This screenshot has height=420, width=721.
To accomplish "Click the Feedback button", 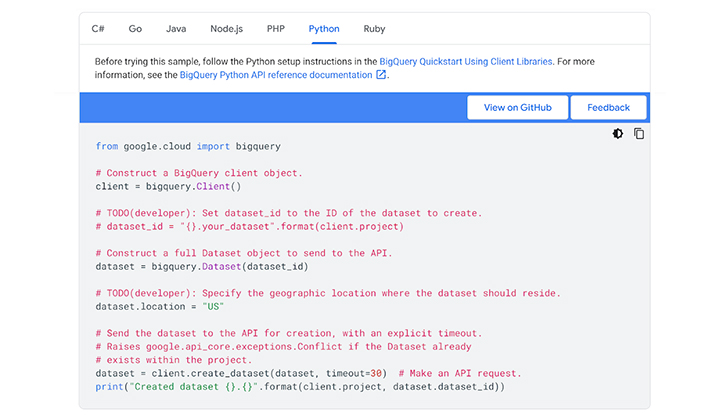I will pos(608,108).
